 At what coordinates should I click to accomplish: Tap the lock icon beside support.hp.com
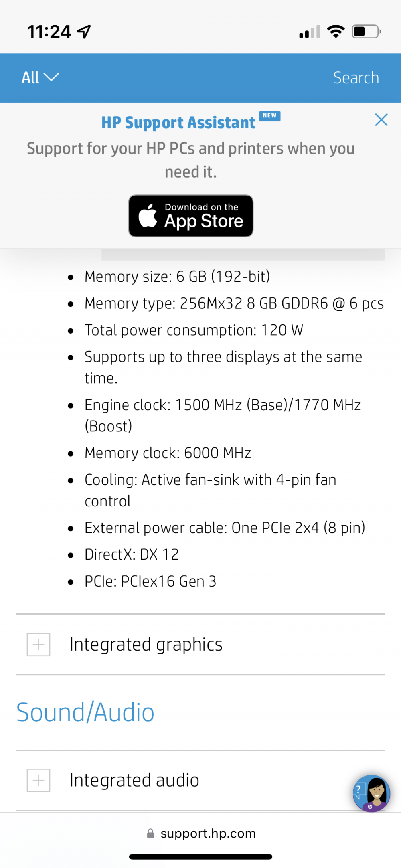[x=150, y=834]
